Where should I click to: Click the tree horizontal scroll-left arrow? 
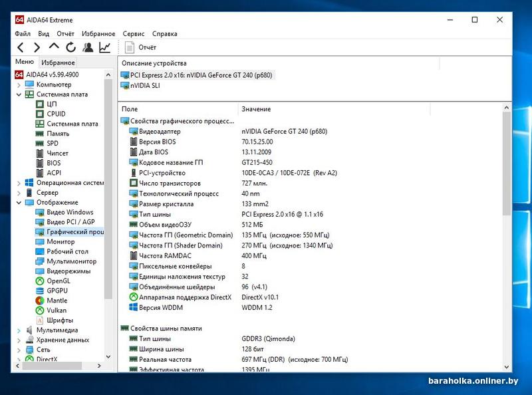click(x=17, y=366)
